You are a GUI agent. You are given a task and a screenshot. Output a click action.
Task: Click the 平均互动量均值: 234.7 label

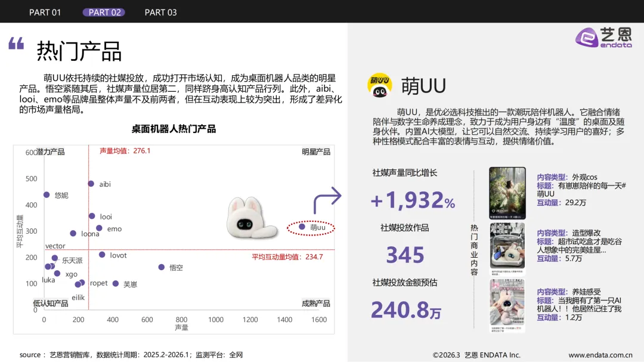287,257
